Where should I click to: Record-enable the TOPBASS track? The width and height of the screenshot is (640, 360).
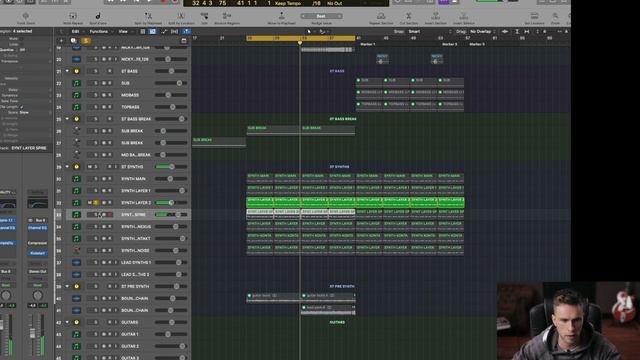(x=110, y=107)
